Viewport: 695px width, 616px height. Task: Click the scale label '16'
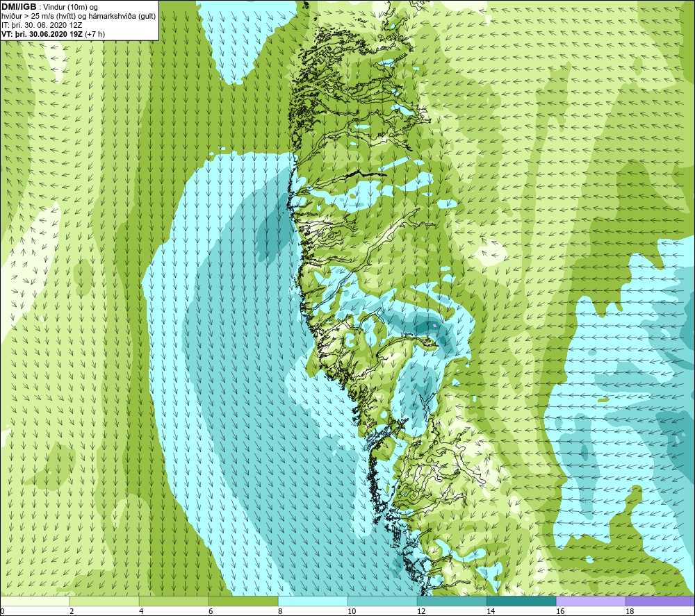click(x=560, y=612)
